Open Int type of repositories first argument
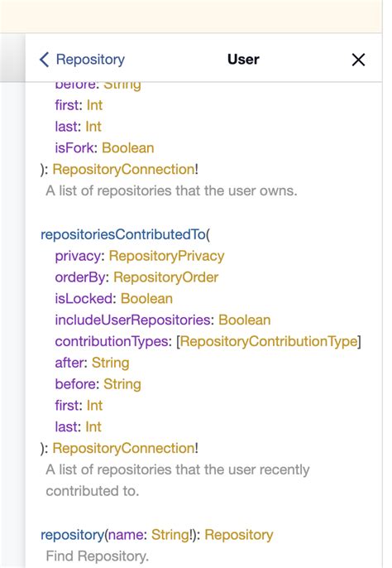The height and width of the screenshot is (568, 392). point(94,105)
